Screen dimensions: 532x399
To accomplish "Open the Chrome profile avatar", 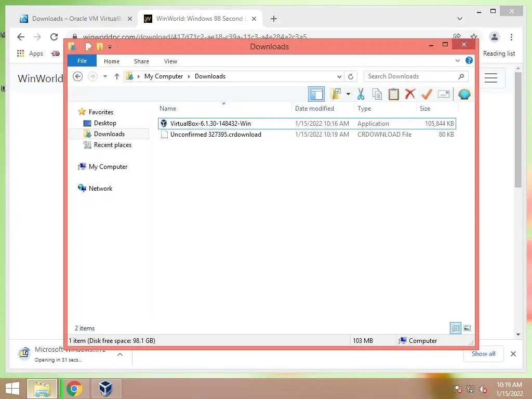I will click(x=495, y=37).
